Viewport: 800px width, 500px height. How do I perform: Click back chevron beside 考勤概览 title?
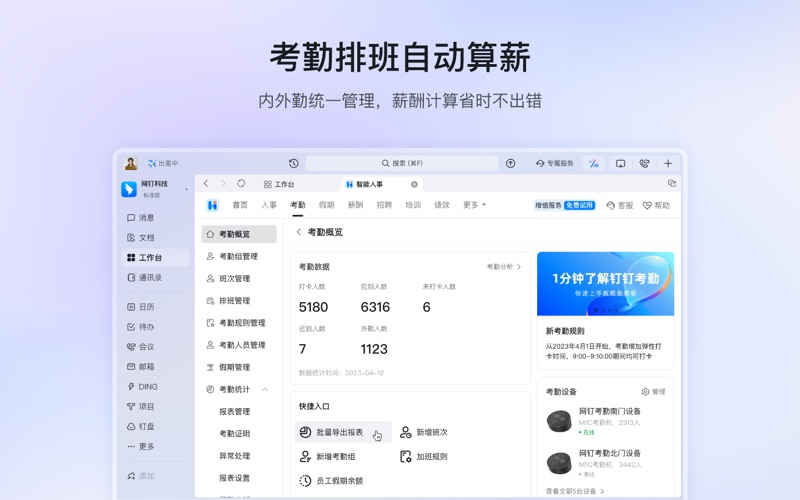(299, 232)
